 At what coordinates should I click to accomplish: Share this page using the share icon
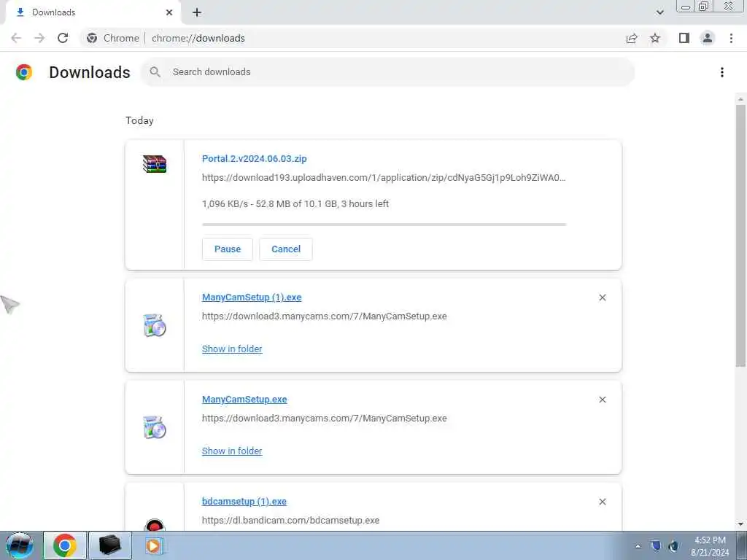point(632,38)
